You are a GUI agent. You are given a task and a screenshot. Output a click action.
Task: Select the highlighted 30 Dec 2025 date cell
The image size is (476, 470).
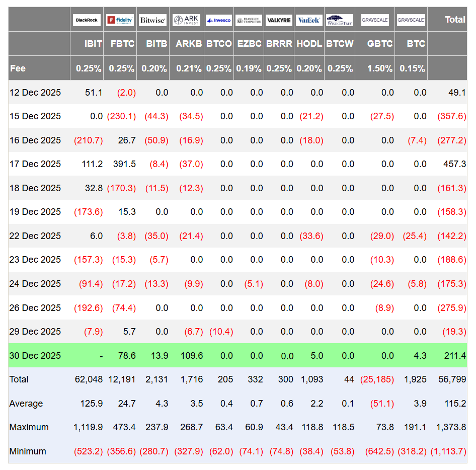35,355
